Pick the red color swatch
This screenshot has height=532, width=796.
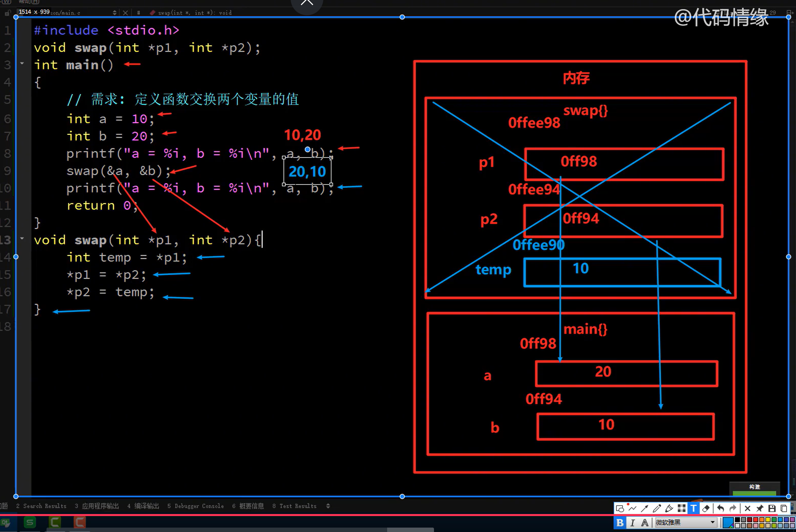click(756, 520)
